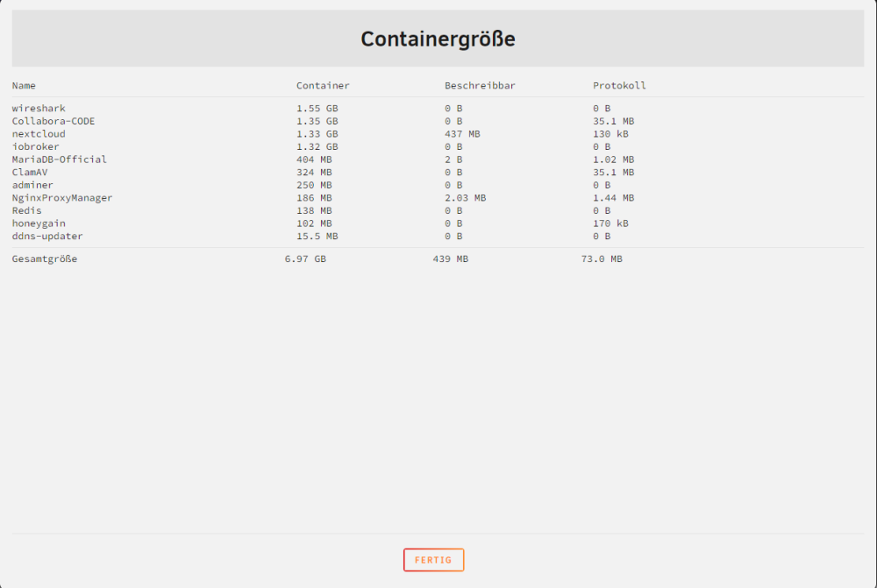The width and height of the screenshot is (877, 588).
Task: Select the Redis container name
Action: (x=27, y=210)
